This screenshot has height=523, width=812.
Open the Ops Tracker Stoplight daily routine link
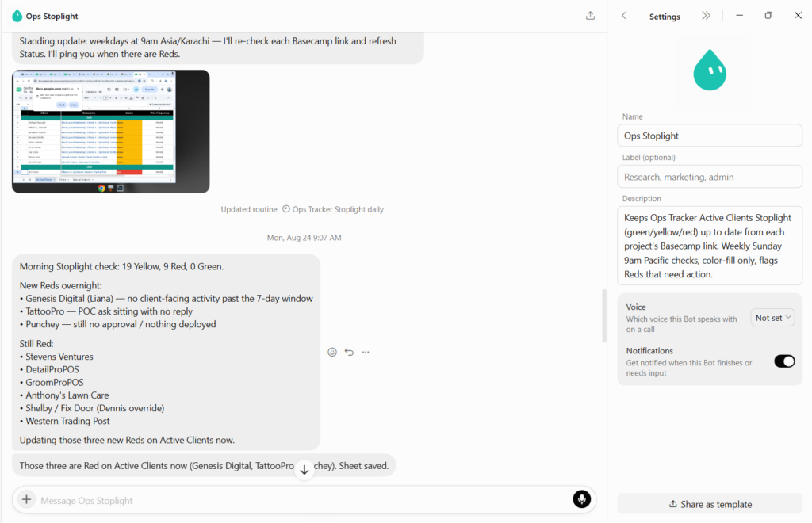coord(338,209)
